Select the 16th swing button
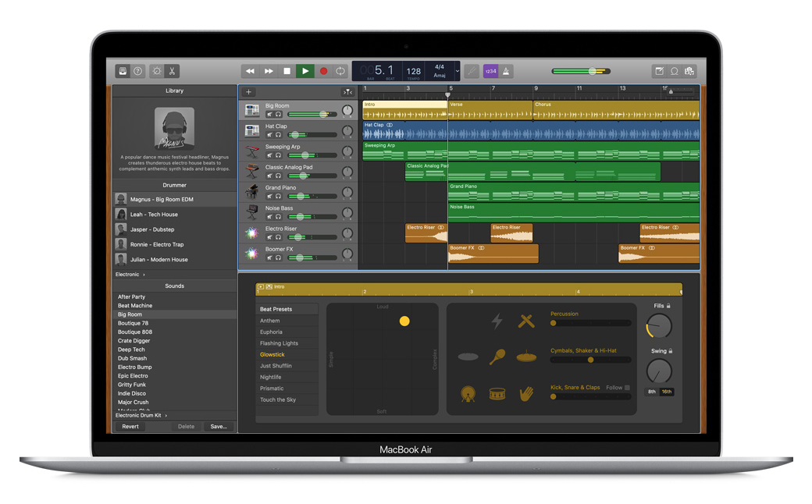This screenshot has height=504, width=812. click(667, 392)
